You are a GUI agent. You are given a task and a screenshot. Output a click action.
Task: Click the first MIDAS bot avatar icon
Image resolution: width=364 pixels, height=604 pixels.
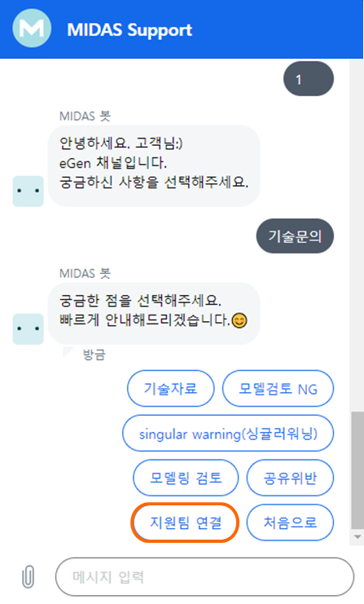tap(28, 191)
